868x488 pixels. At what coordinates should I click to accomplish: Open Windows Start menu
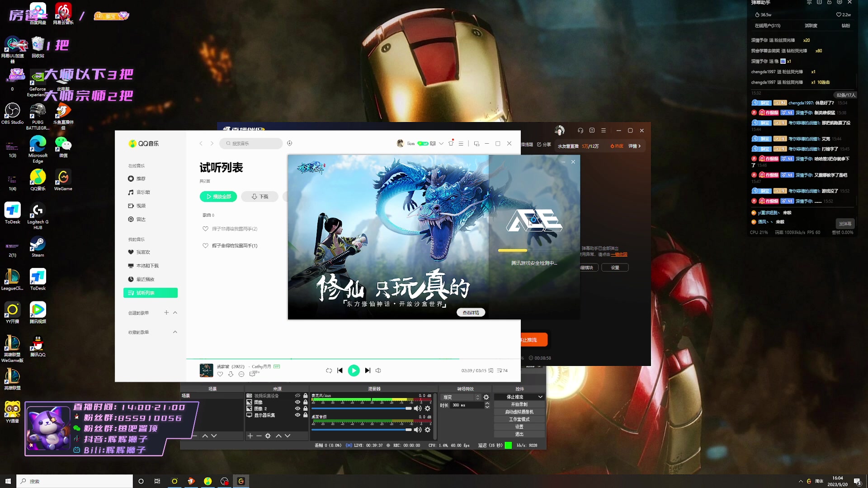click(x=8, y=481)
